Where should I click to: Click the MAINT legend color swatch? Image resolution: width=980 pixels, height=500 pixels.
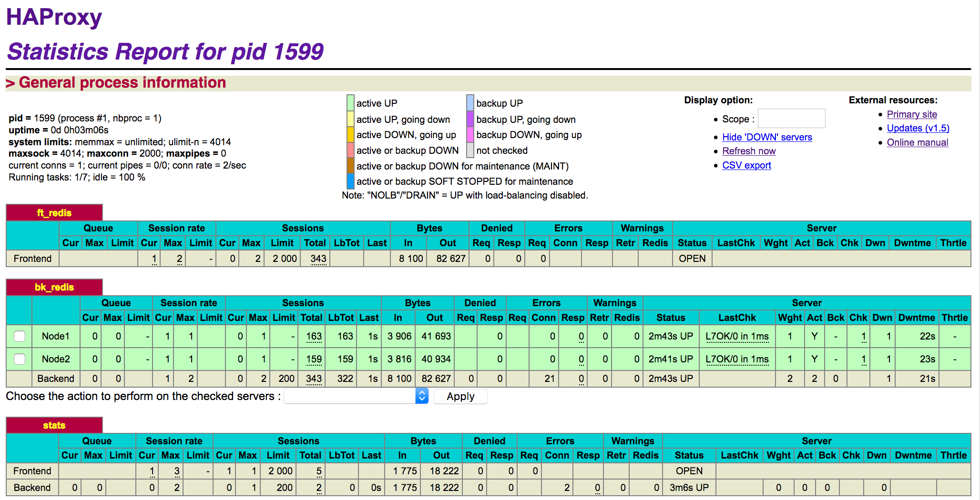(x=350, y=166)
